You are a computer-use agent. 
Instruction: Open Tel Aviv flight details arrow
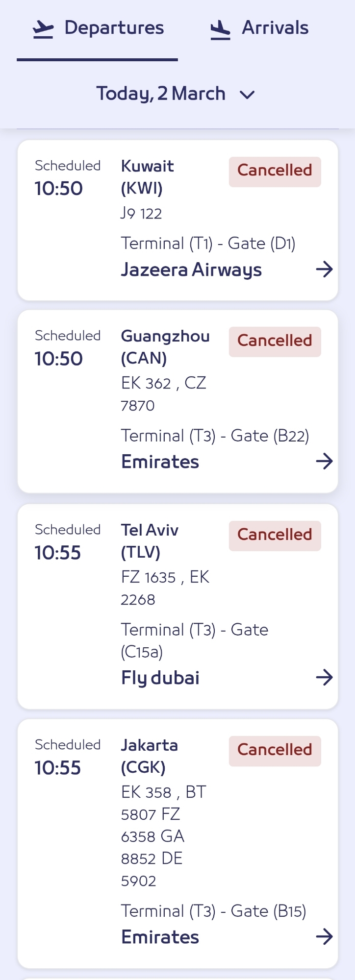(324, 678)
